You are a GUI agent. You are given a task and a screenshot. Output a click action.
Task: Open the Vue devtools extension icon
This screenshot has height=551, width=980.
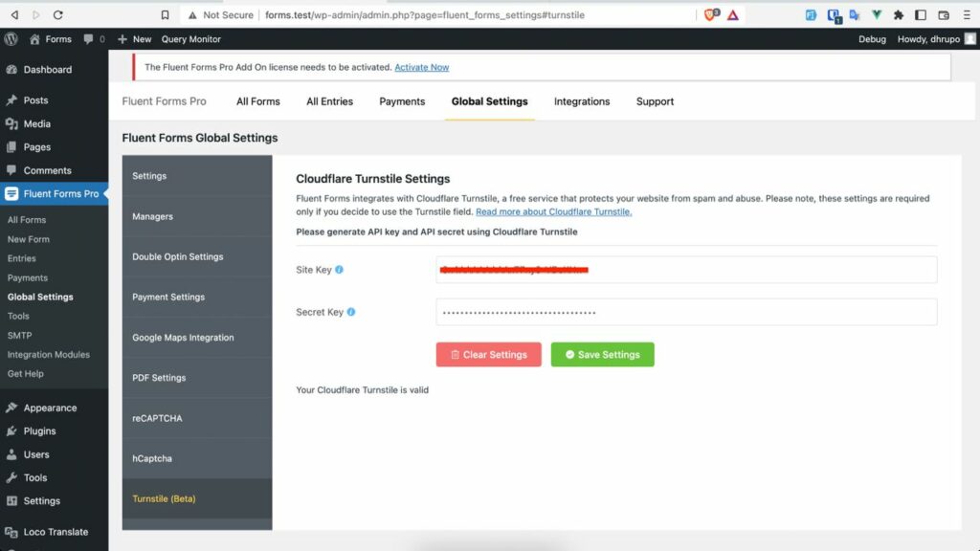tap(877, 15)
